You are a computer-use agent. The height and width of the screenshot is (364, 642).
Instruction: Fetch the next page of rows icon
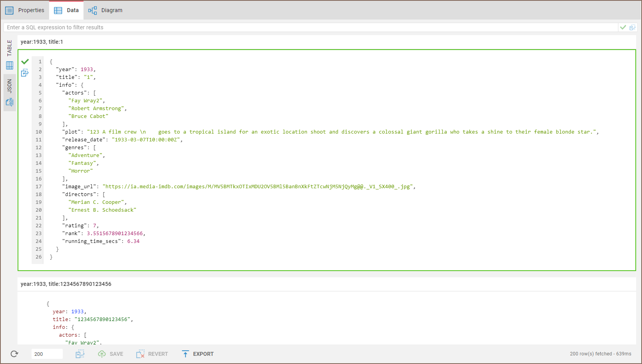click(80, 354)
